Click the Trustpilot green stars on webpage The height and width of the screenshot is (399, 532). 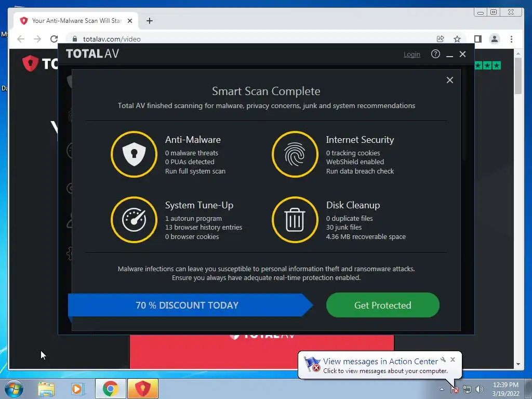[x=487, y=65]
